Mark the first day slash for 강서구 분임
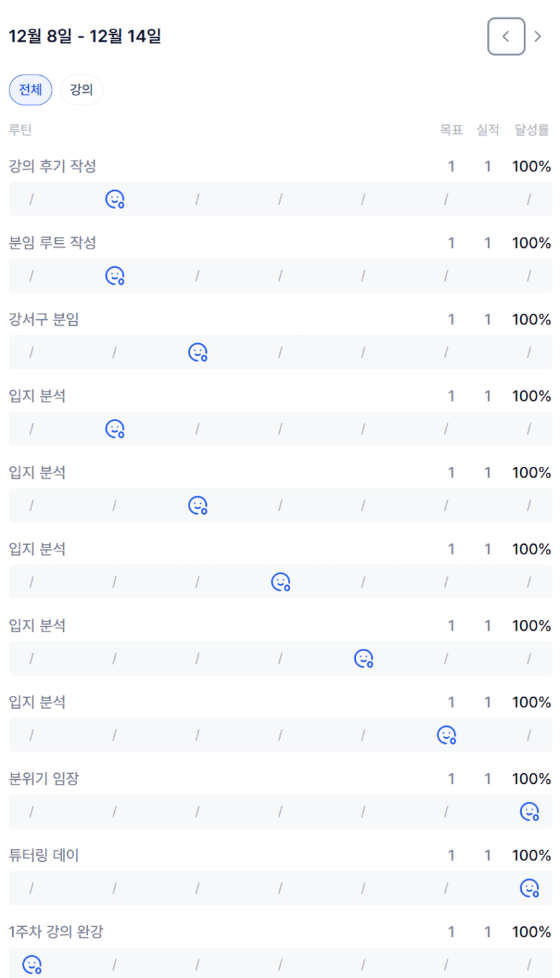Image resolution: width=560 pixels, height=978 pixels. click(x=32, y=352)
